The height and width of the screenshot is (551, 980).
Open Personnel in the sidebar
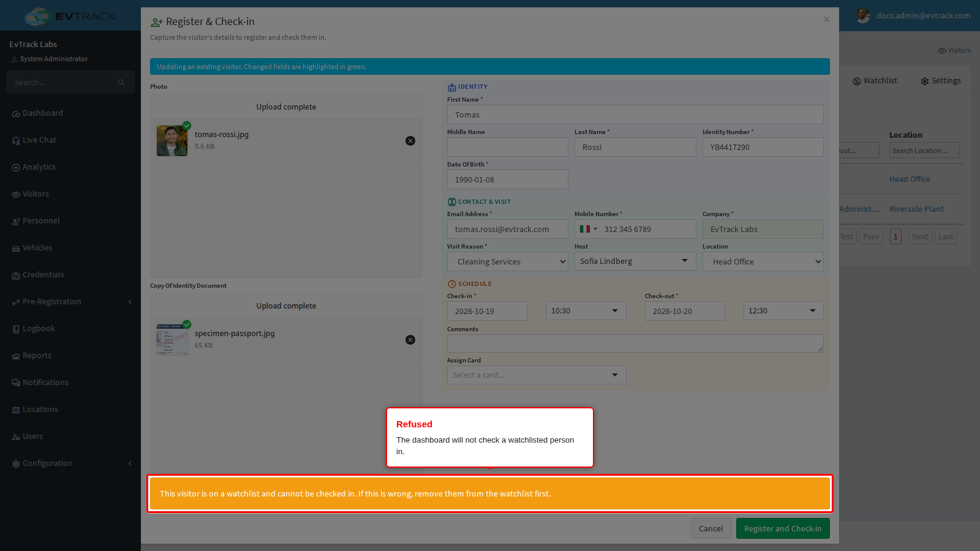click(x=36, y=221)
